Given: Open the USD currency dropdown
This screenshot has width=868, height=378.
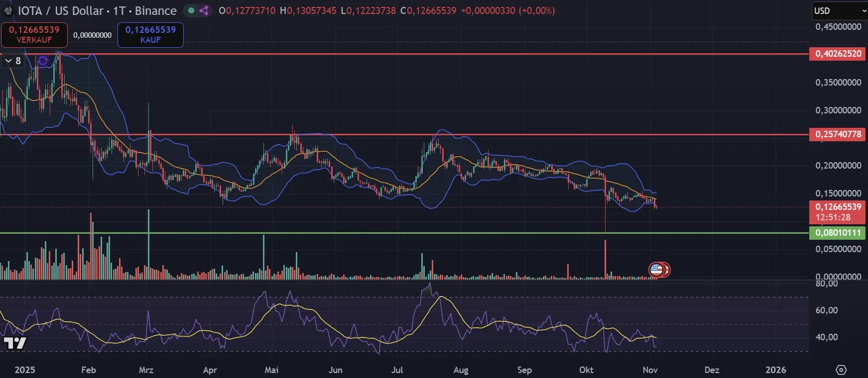Looking at the screenshot, I should click(839, 10).
